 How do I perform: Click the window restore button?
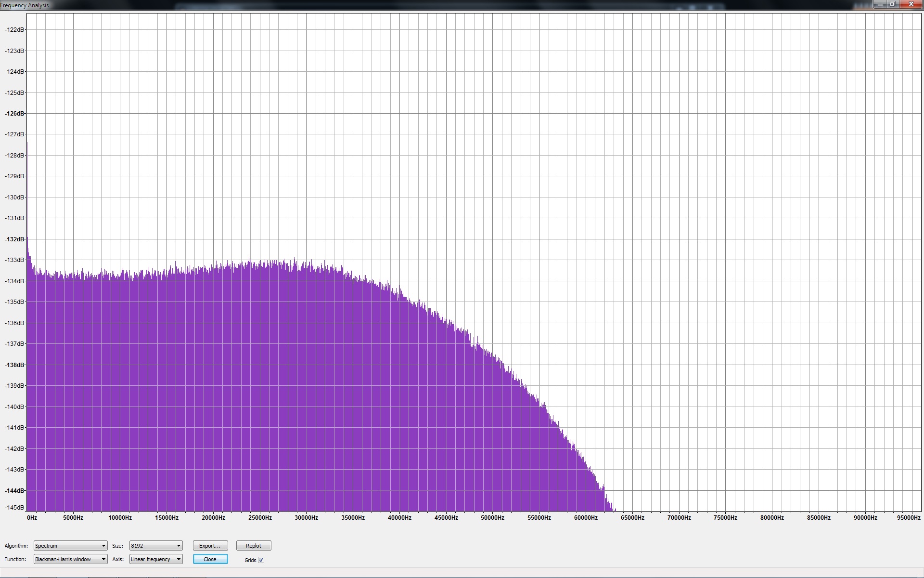pos(892,4)
